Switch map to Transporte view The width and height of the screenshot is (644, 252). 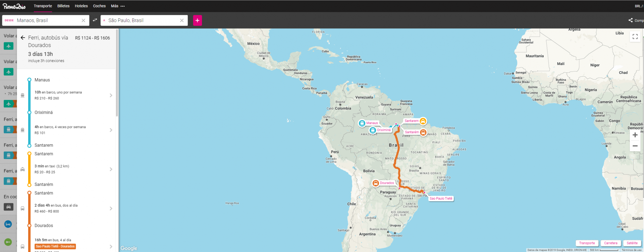(587, 243)
